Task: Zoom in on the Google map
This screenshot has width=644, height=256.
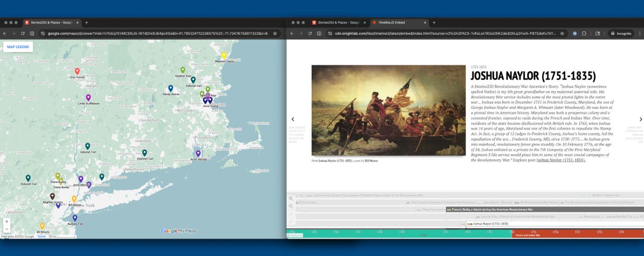Action: [6, 221]
